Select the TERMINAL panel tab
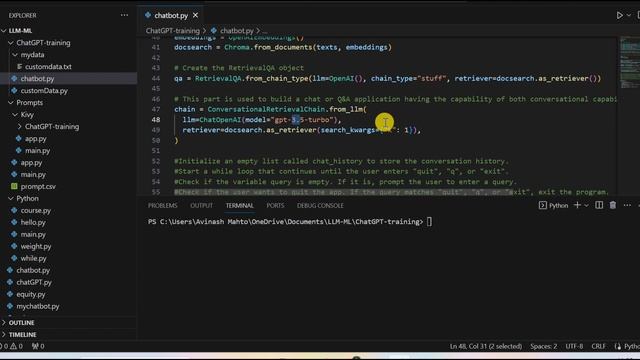The height and width of the screenshot is (360, 640). (240, 206)
